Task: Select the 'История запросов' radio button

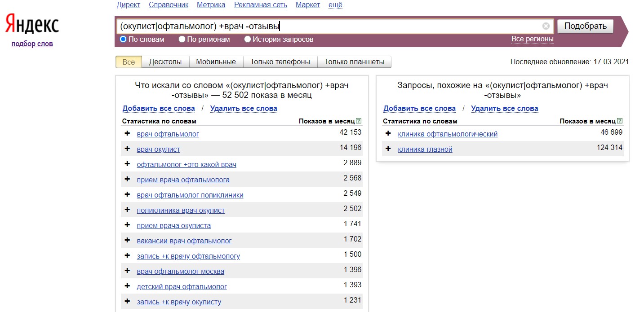Action: (248, 39)
